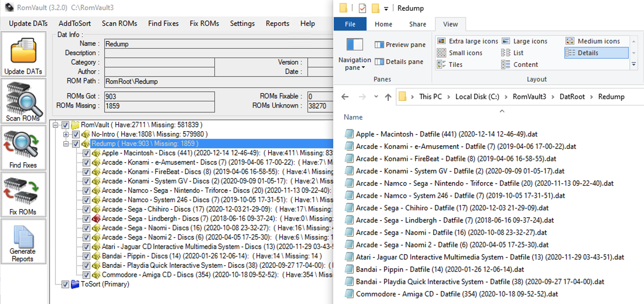Click the Apple Macintosh Discs chip icon
644x304 pixels.
(x=96, y=153)
